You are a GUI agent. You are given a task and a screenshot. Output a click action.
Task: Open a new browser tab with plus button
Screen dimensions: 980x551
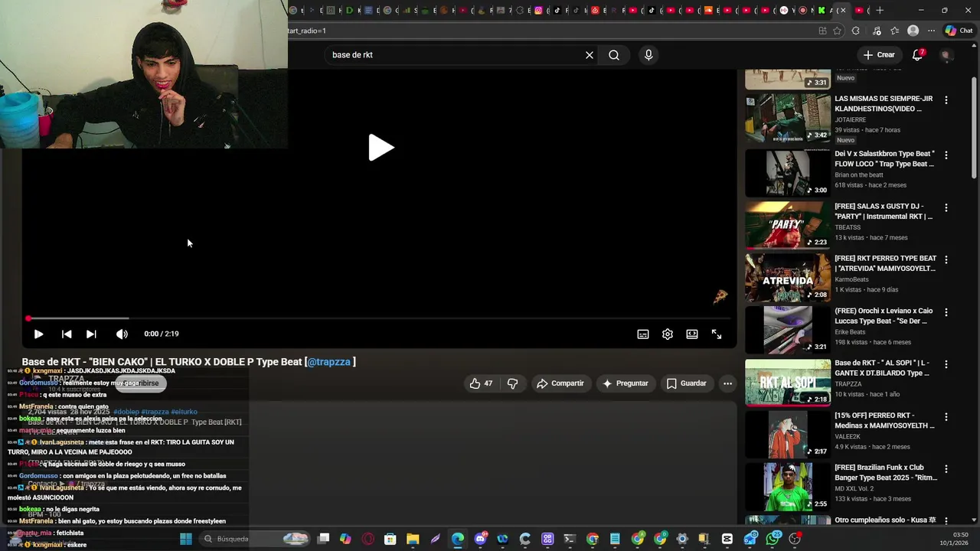[x=880, y=10]
